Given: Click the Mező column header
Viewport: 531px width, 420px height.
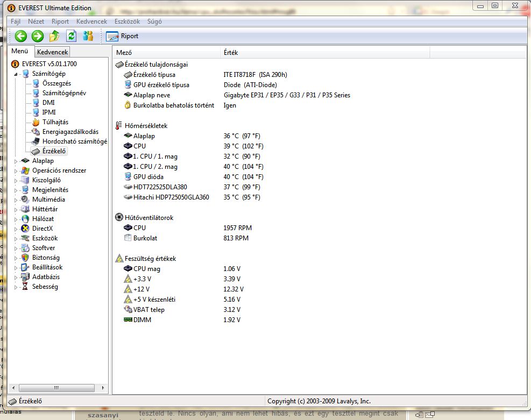Looking at the screenshot, I should point(166,53).
